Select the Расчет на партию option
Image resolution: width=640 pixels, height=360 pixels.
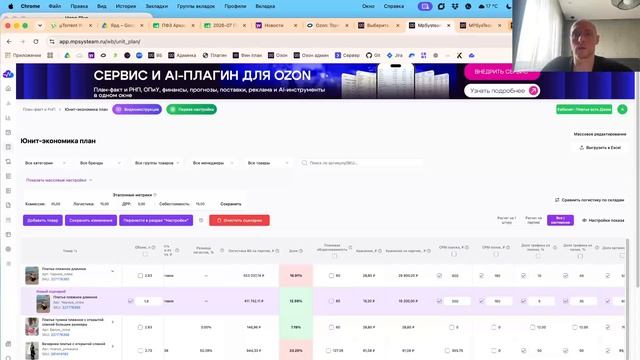533,220
